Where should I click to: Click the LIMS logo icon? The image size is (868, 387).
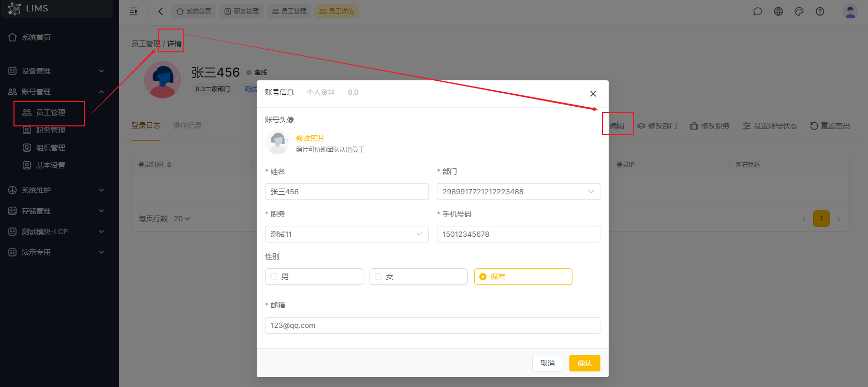click(14, 8)
